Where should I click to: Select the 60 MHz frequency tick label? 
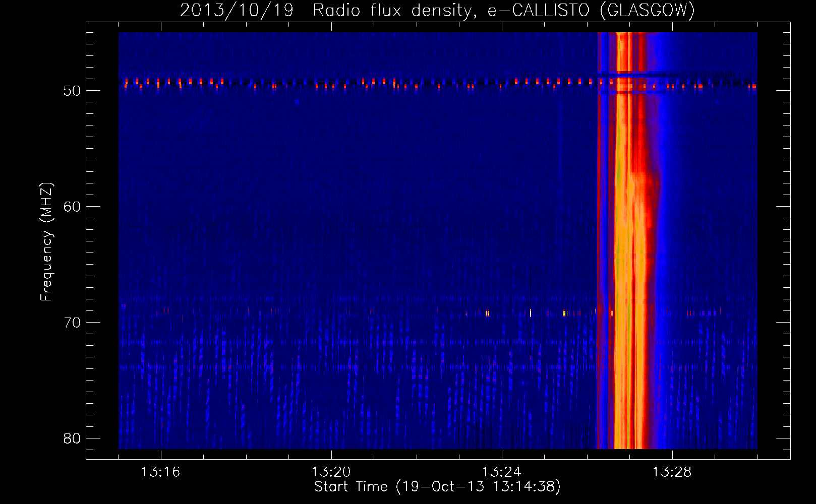pos(72,207)
